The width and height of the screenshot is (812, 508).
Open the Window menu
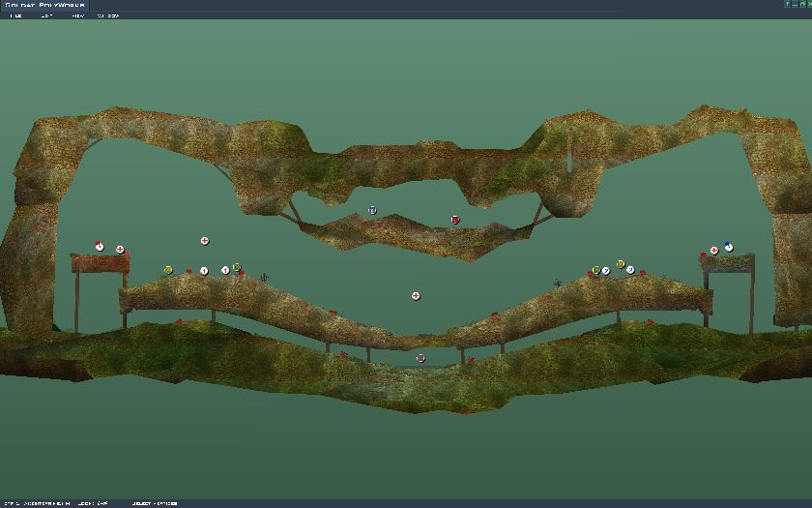click(108, 15)
